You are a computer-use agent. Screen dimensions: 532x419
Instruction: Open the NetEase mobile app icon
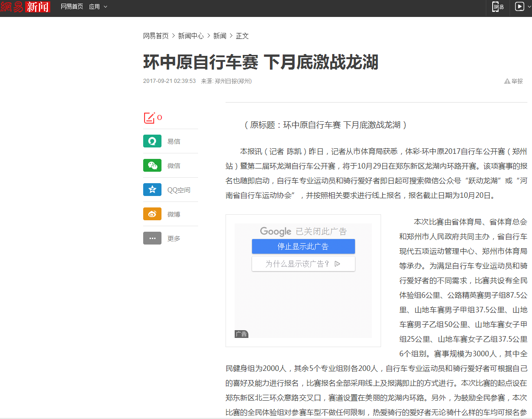point(498,7)
